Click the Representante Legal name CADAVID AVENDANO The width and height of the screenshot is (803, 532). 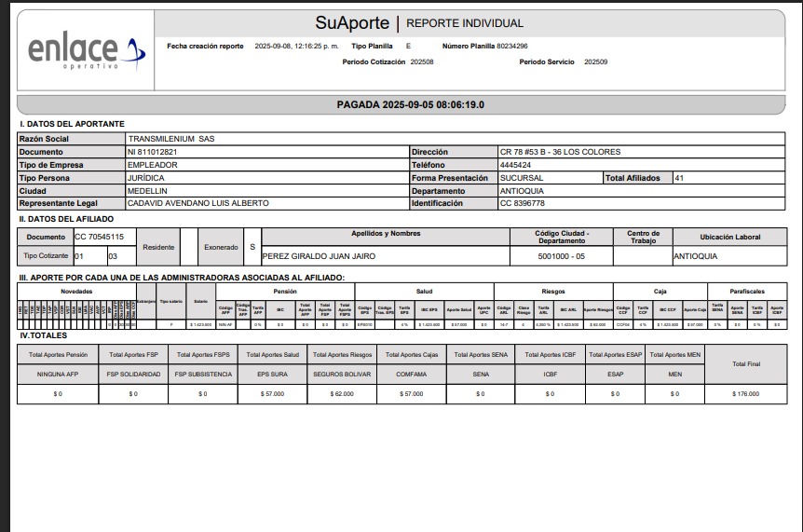coord(197,203)
